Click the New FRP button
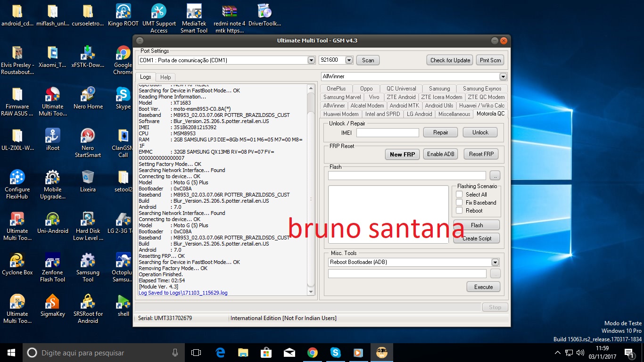Image resolution: width=644 pixels, height=362 pixels. pyautogui.click(x=402, y=154)
